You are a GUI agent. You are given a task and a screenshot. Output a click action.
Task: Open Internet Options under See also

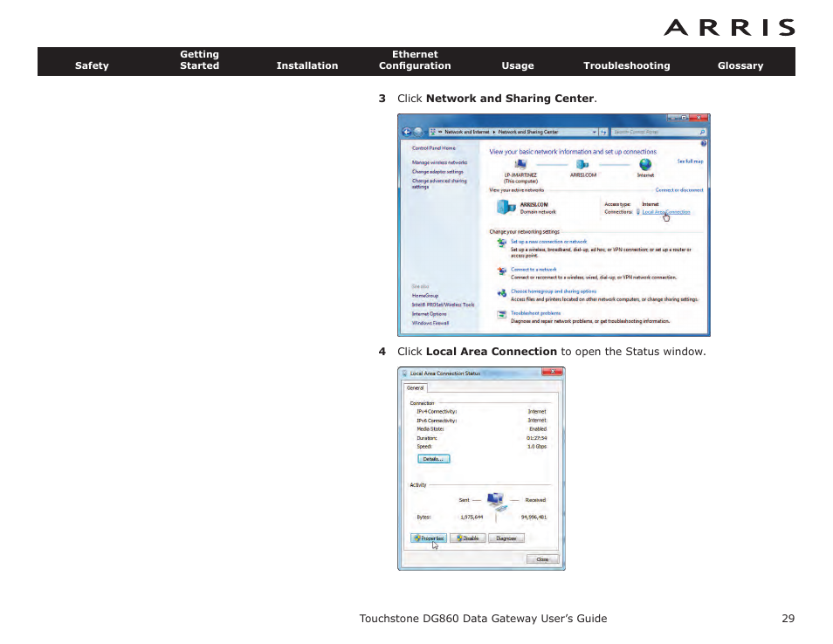tap(430, 314)
